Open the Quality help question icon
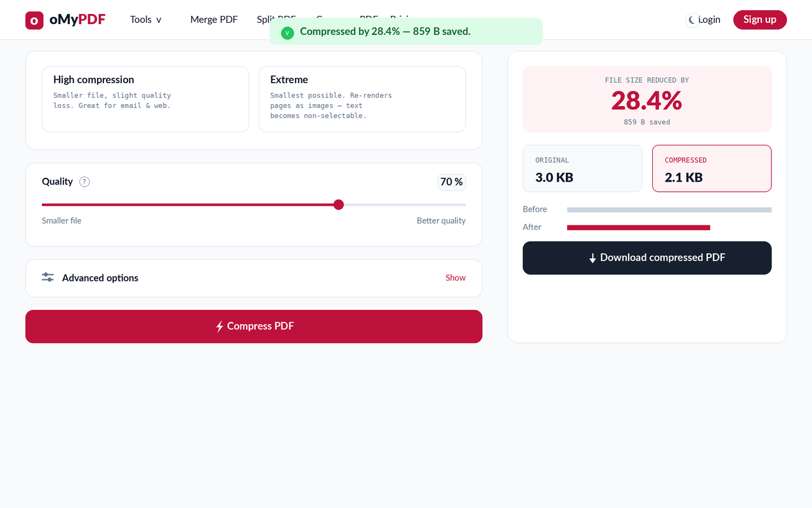The height and width of the screenshot is (508, 812). coord(84,182)
